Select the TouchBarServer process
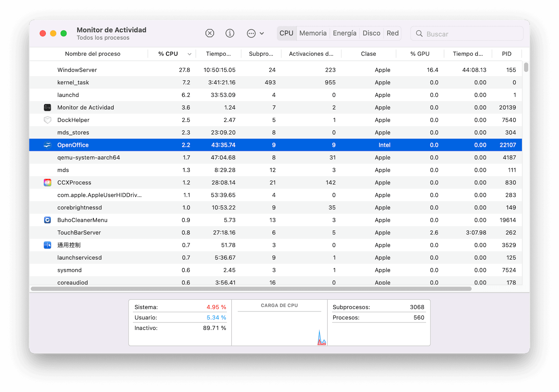This screenshot has height=392, width=559. [x=276, y=233]
